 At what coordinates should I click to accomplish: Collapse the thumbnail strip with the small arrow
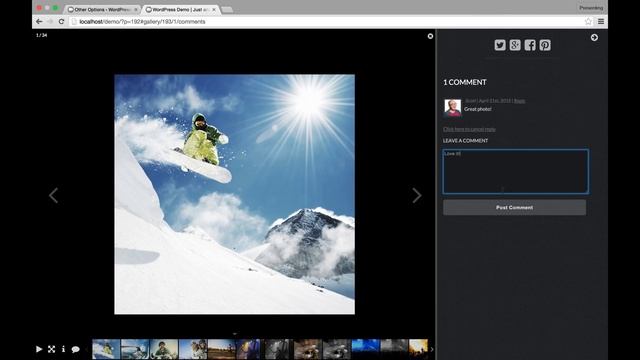coord(235,334)
